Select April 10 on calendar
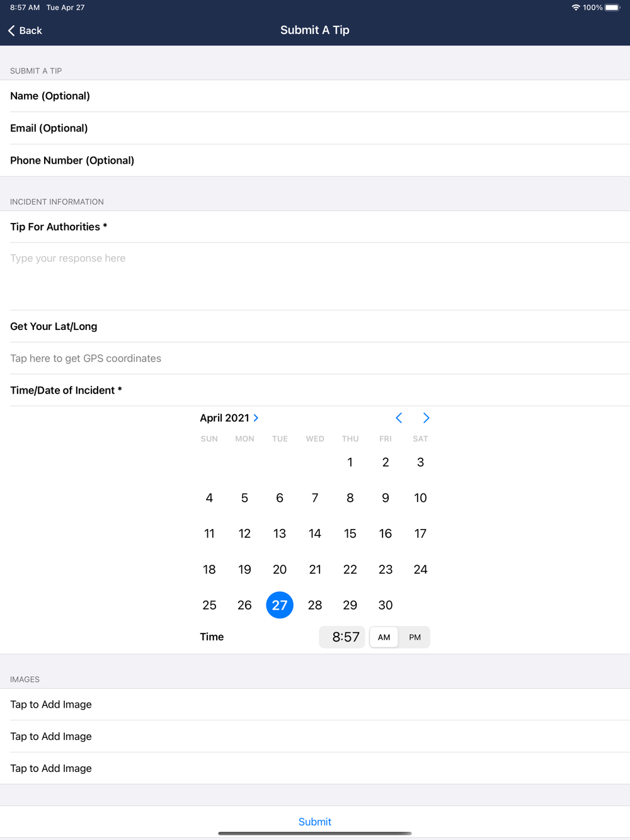630x840 pixels. click(420, 498)
